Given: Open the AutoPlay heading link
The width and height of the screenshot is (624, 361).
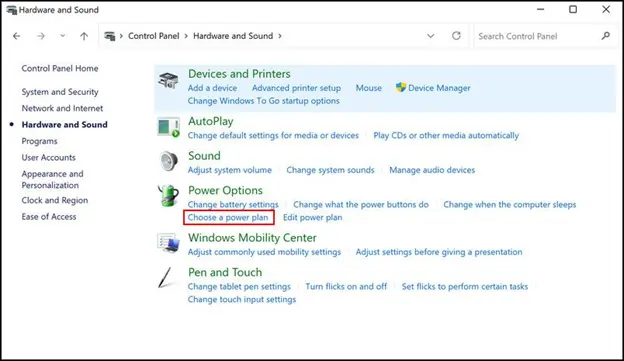Looking at the screenshot, I should point(211,121).
